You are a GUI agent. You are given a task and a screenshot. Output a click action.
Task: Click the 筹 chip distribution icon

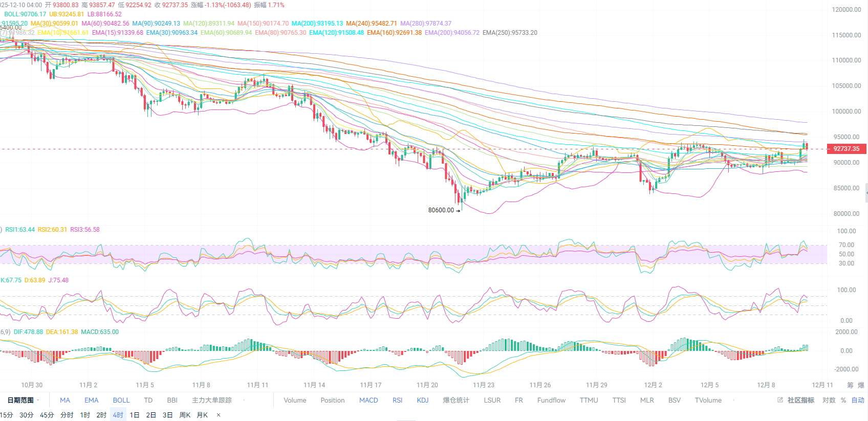pos(850,385)
